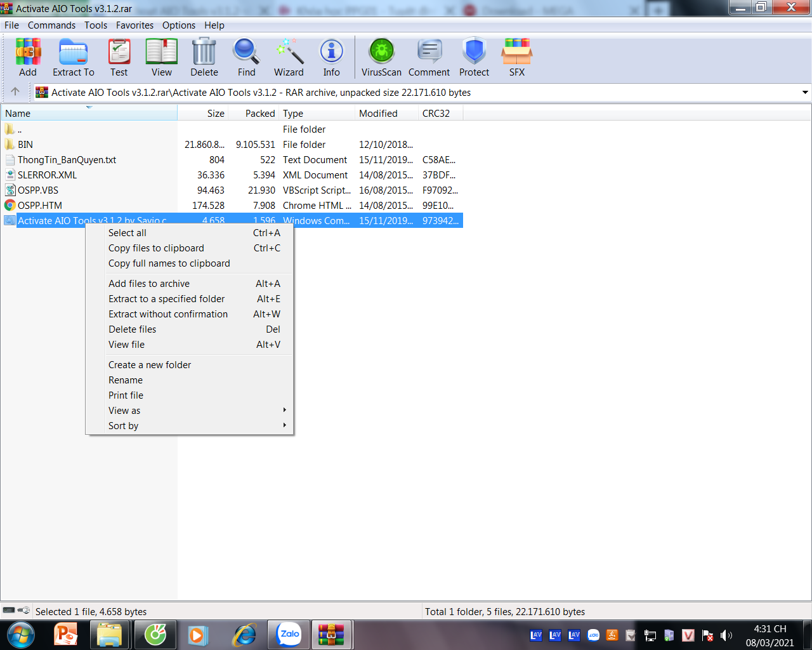Viewport: 812px width, 650px height.
Task: Open the Options menu
Action: [x=179, y=25]
